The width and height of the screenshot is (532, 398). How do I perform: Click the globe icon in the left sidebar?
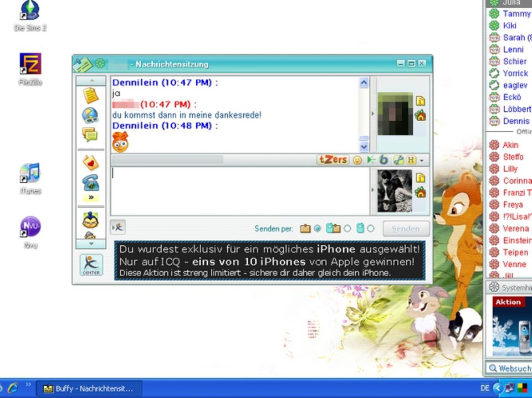pos(90,115)
